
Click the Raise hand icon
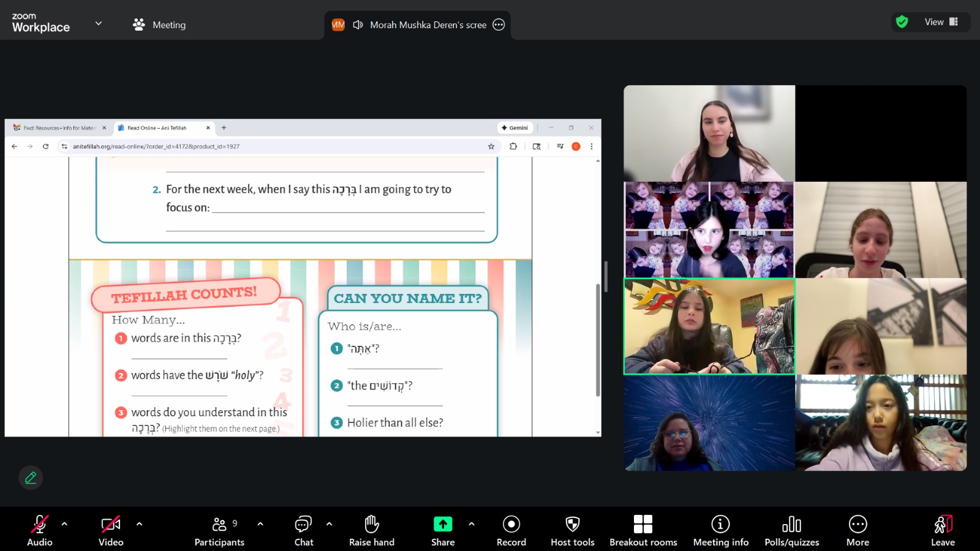pyautogui.click(x=371, y=530)
